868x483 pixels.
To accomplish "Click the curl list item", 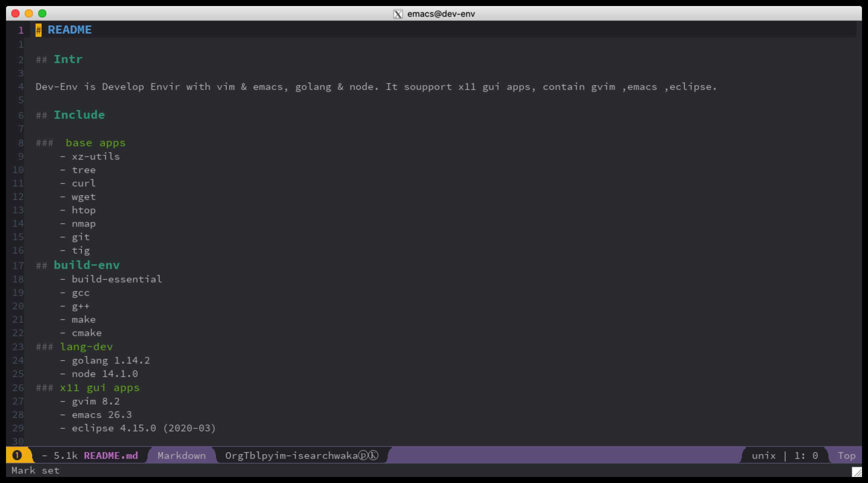I will coord(84,183).
